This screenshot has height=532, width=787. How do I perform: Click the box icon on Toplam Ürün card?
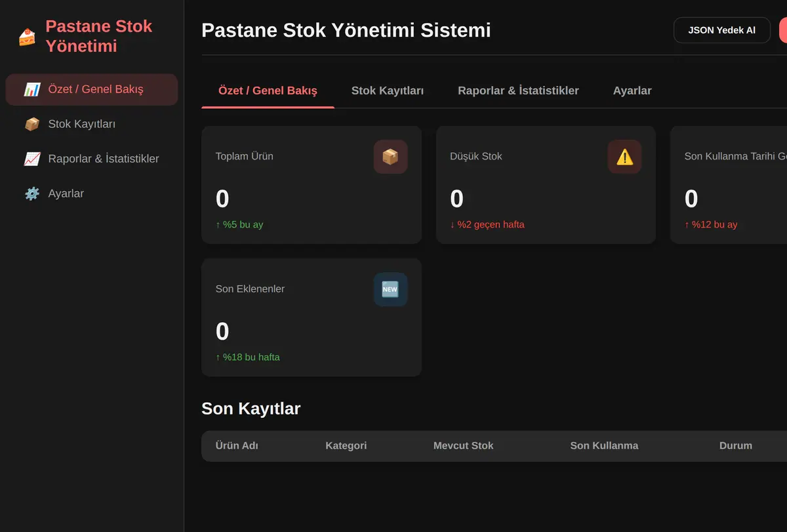pyautogui.click(x=390, y=157)
